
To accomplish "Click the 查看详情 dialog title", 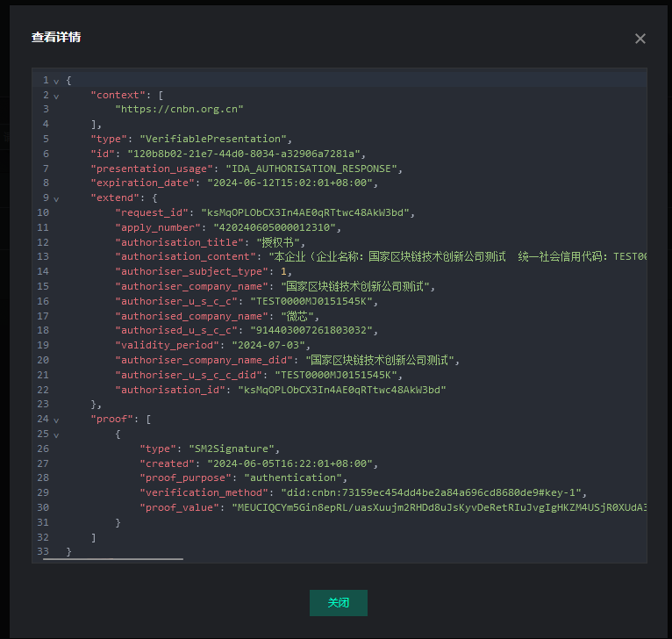I will (56, 37).
